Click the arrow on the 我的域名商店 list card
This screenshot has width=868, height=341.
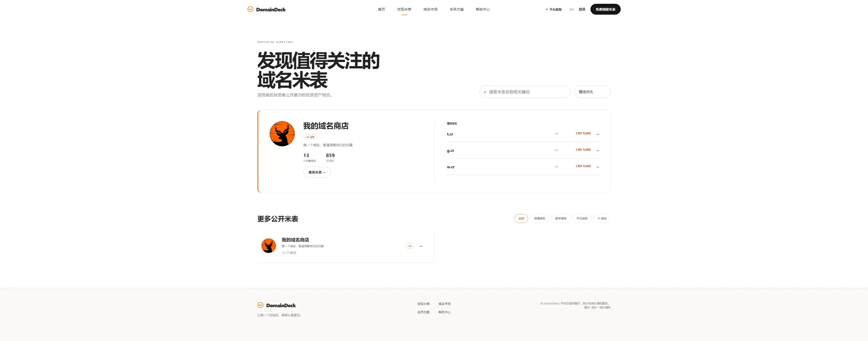pyautogui.click(x=421, y=246)
